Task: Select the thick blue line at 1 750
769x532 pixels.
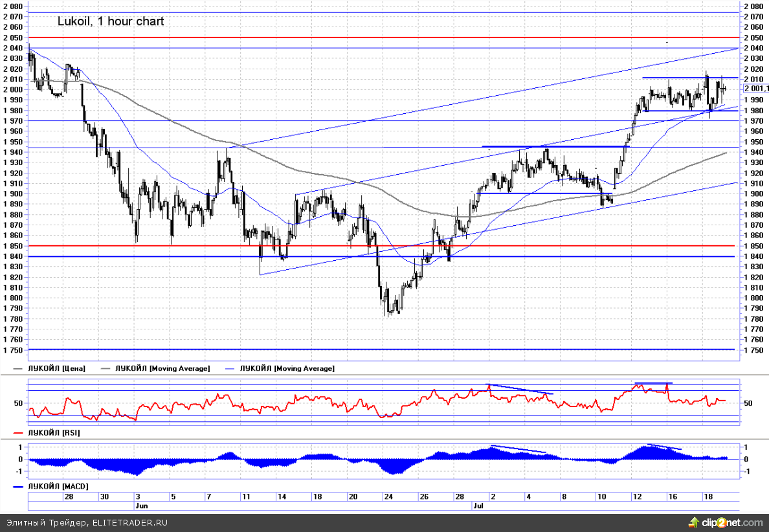Action: [x=382, y=350]
